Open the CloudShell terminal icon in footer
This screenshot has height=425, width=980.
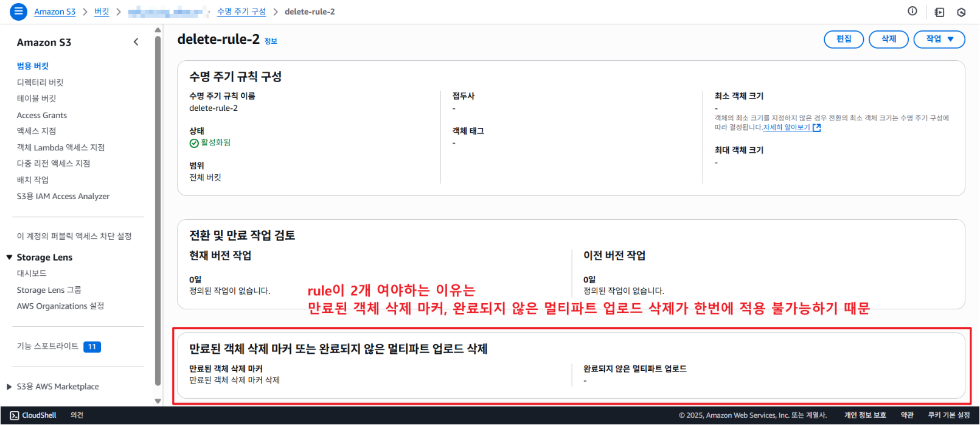[15, 415]
